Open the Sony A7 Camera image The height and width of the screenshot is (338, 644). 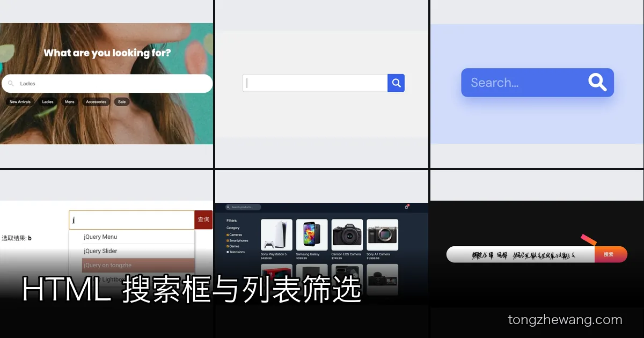click(383, 235)
